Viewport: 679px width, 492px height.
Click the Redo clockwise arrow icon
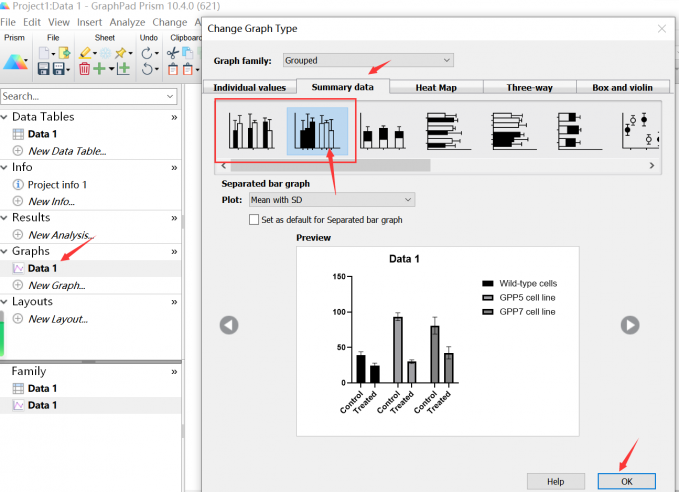point(147,53)
